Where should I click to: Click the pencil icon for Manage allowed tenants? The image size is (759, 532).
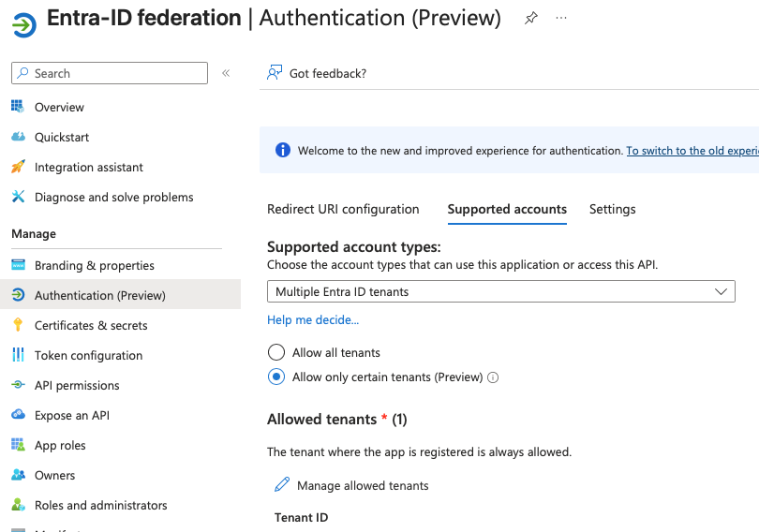pos(282,484)
